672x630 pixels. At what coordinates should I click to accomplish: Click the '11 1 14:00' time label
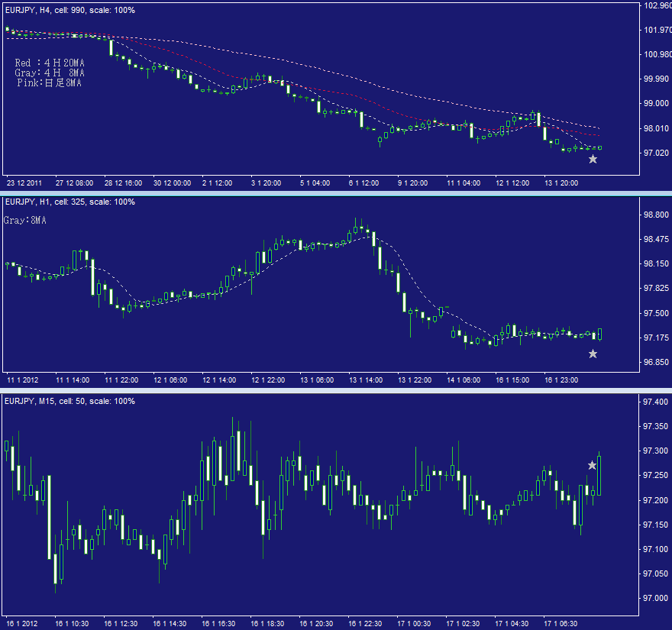point(73,380)
